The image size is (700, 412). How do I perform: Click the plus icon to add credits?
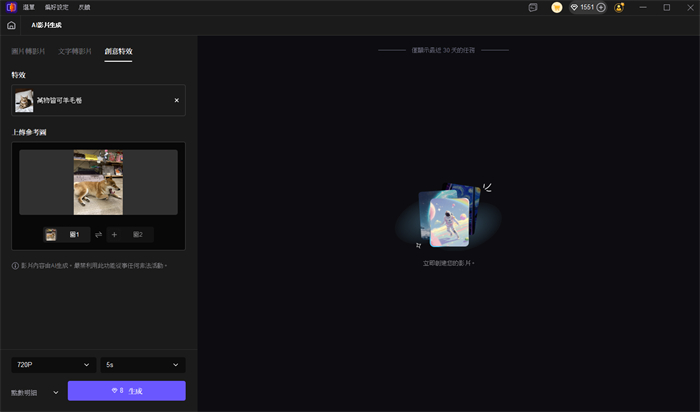point(601,7)
